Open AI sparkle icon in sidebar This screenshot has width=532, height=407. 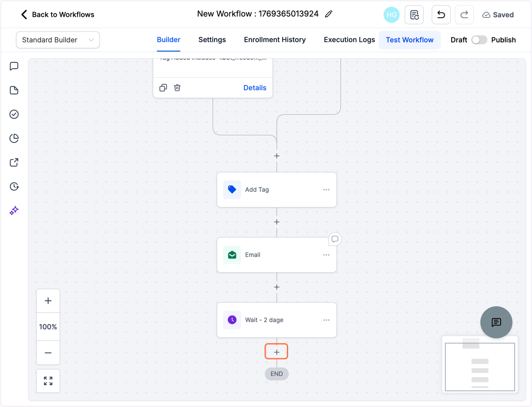point(14,210)
